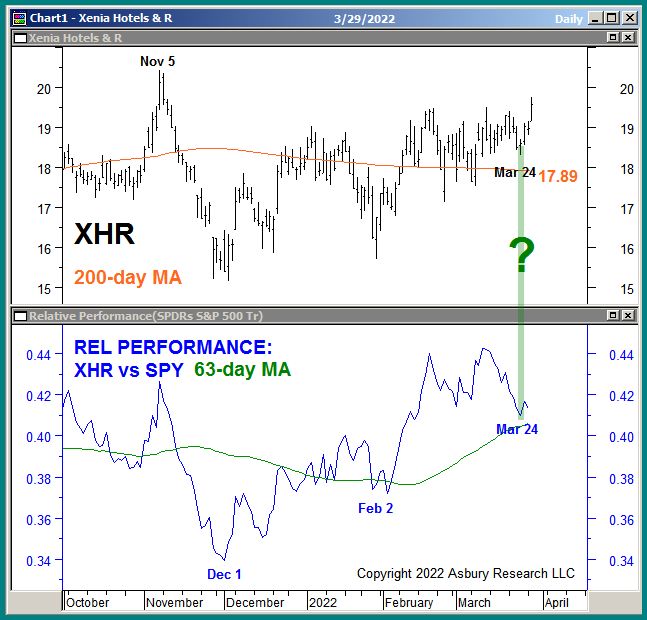Click November on the time axis
This screenshot has width=647, height=620.
tap(173, 602)
